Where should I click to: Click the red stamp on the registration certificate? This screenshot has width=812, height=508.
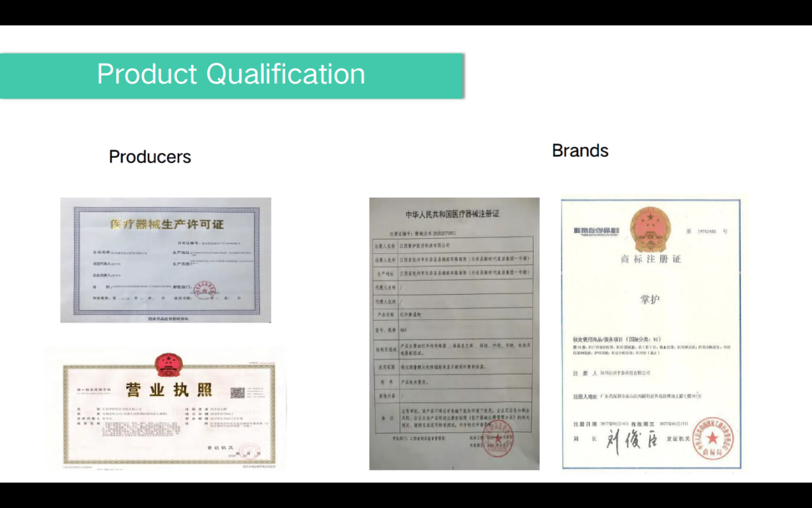click(x=497, y=439)
